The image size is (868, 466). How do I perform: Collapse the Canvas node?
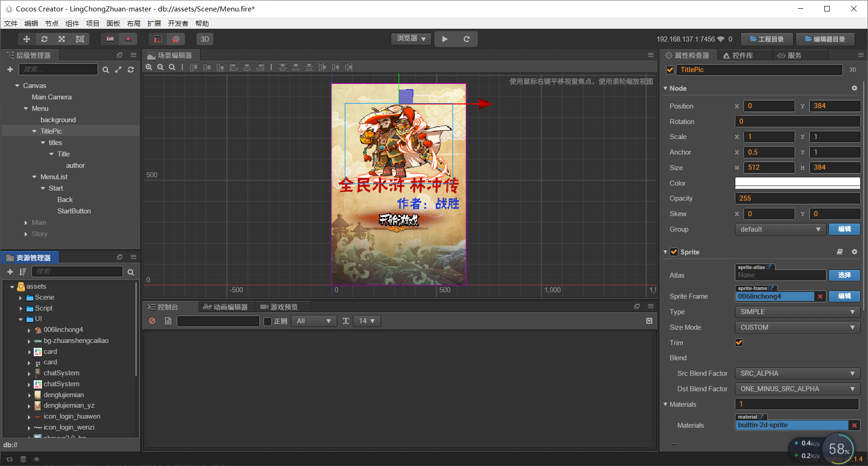(x=17, y=86)
